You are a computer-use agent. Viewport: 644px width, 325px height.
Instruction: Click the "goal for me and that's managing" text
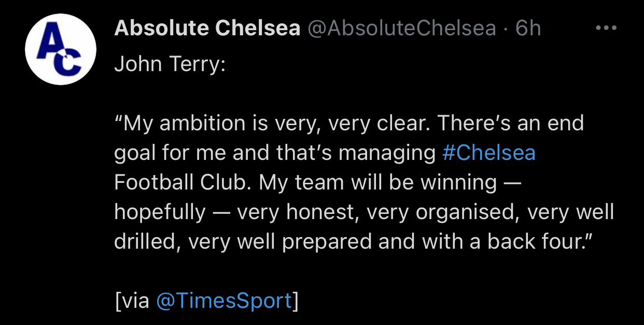(275, 153)
